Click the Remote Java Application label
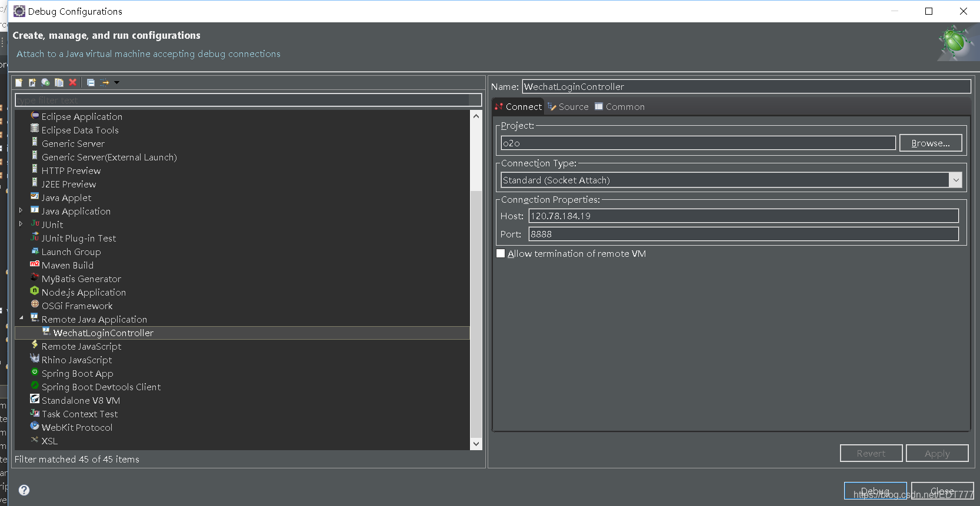 coord(94,319)
